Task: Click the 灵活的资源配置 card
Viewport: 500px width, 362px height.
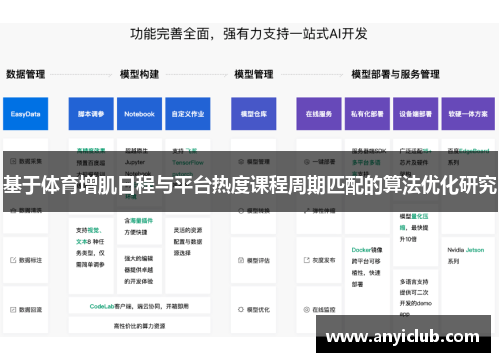Action: (x=188, y=256)
